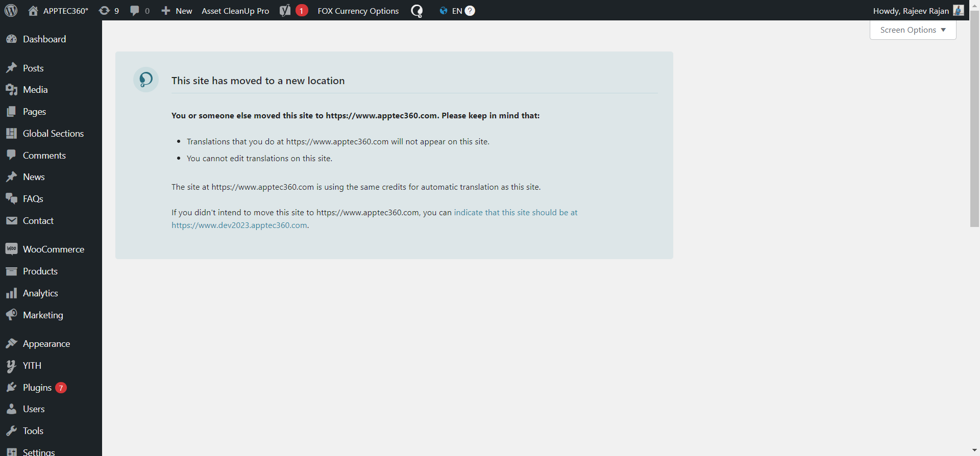The image size is (980, 456).
Task: Click the page vertical scrollbar thumb
Action: click(974, 118)
